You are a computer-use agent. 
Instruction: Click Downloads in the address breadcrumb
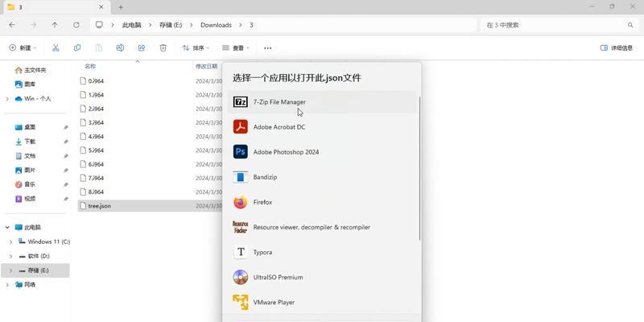[216, 25]
